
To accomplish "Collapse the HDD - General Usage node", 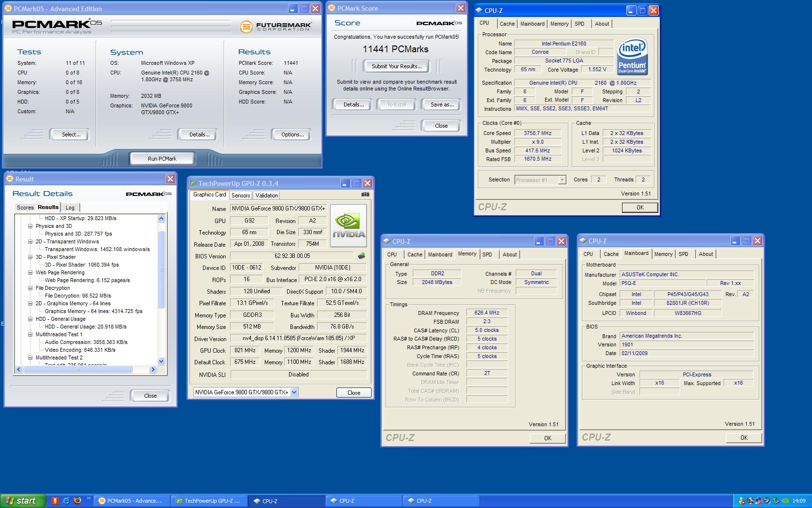I will coord(30,319).
